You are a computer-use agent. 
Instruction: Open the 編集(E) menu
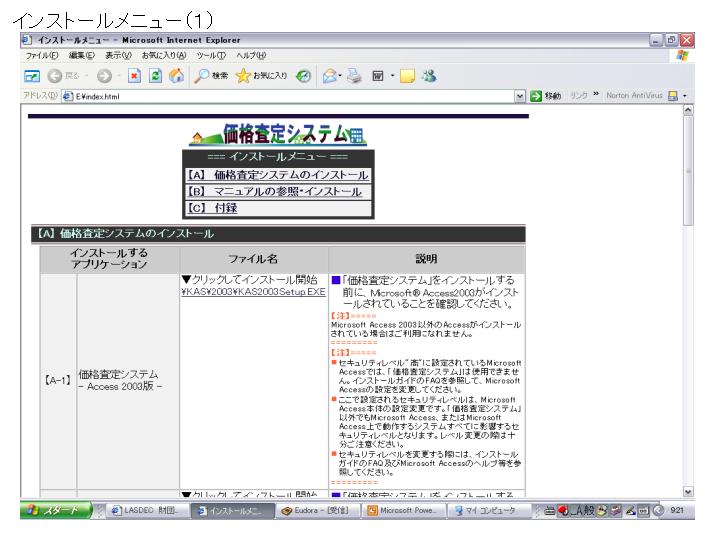pos(81,56)
